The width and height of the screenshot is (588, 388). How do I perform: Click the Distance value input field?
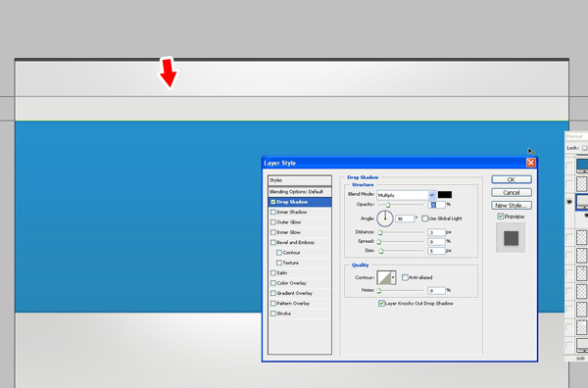(x=436, y=232)
